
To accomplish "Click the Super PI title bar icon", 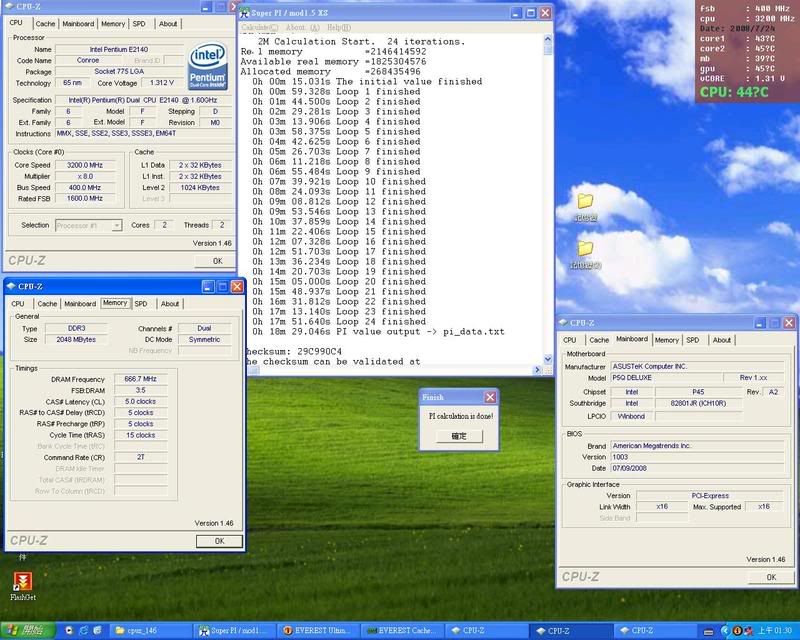I will [x=245, y=13].
